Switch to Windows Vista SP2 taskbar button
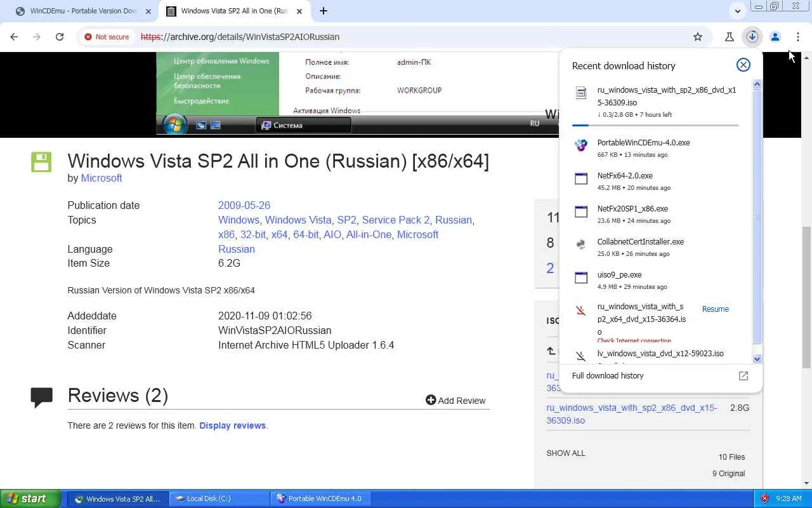The height and width of the screenshot is (508, 812). coord(117,498)
